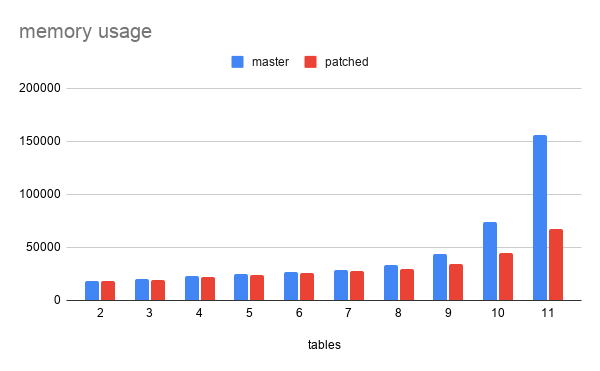Viewport: 600px width, 371px height.
Task: Select the patched legend label
Action: click(x=347, y=62)
